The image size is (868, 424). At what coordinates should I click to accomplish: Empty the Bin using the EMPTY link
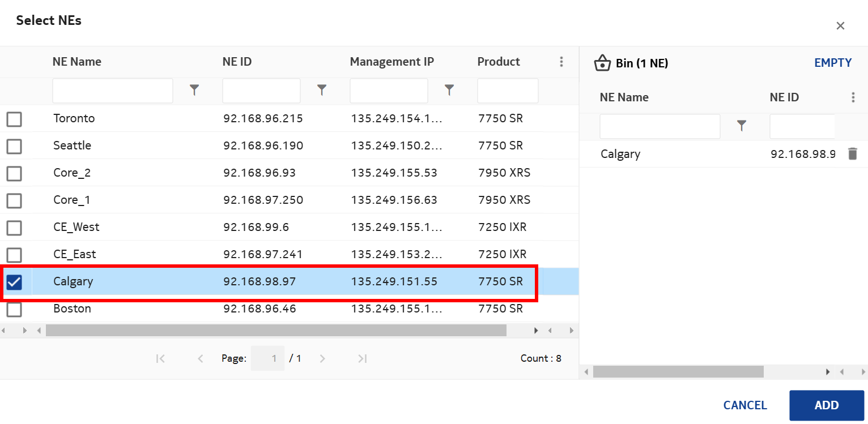[832, 63]
